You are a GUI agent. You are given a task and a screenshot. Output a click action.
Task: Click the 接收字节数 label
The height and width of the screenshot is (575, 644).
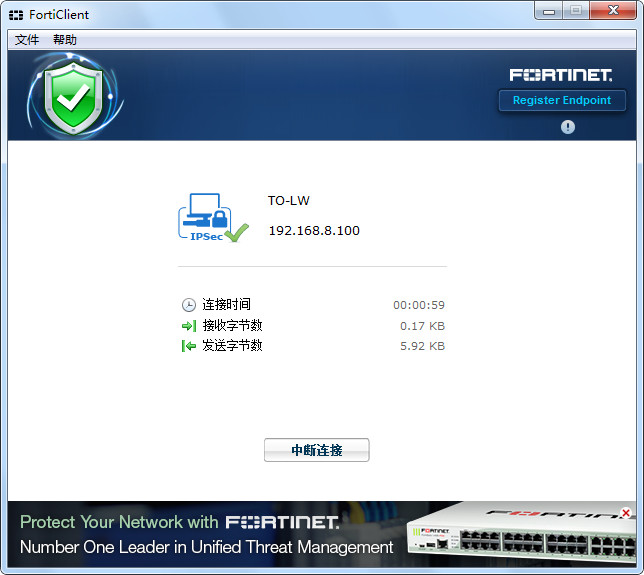pyautogui.click(x=232, y=325)
